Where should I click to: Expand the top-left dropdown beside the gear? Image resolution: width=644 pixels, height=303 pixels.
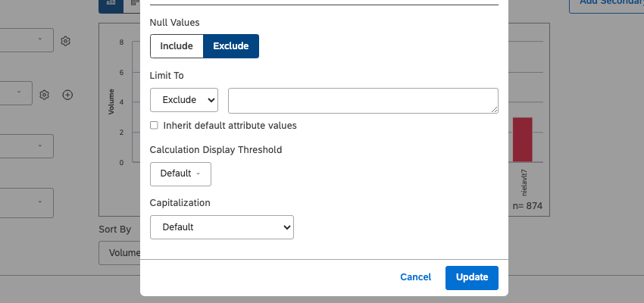tap(27, 40)
